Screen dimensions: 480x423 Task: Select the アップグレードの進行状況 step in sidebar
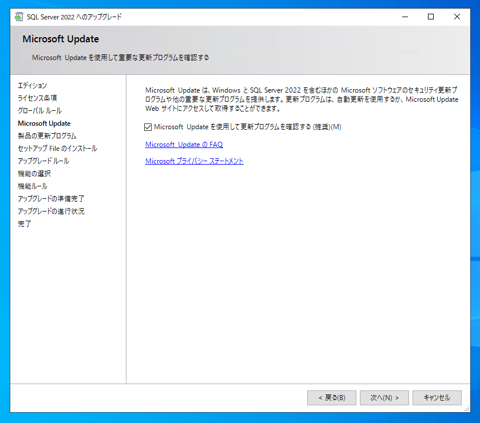click(51, 211)
